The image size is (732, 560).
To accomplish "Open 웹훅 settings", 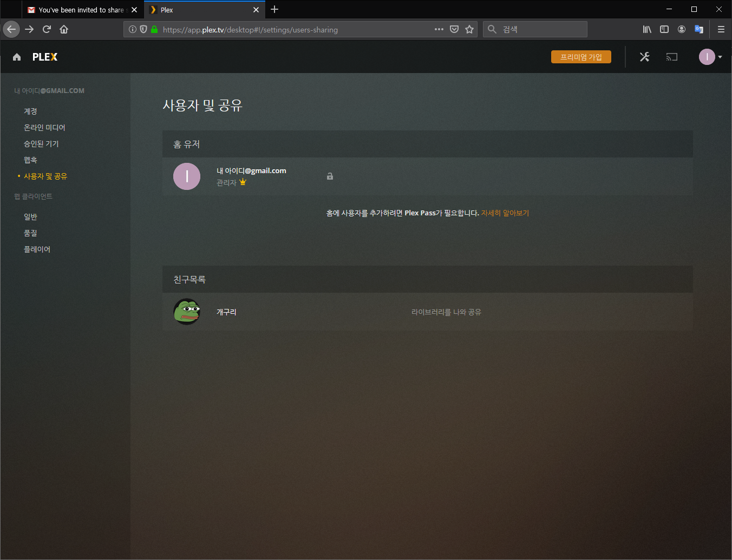I will point(30,160).
